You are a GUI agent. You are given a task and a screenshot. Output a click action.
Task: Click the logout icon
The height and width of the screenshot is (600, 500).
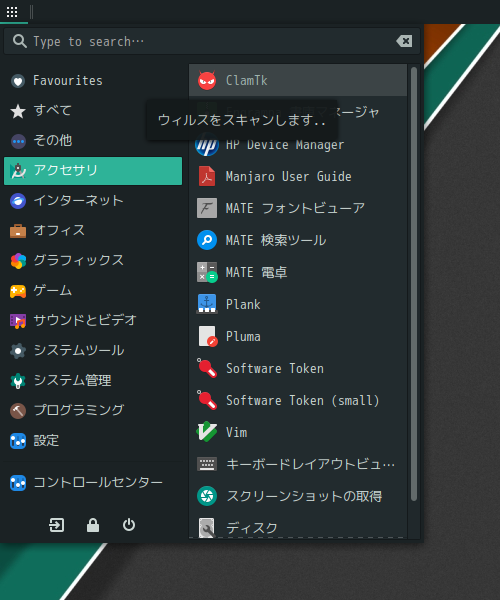(57, 525)
